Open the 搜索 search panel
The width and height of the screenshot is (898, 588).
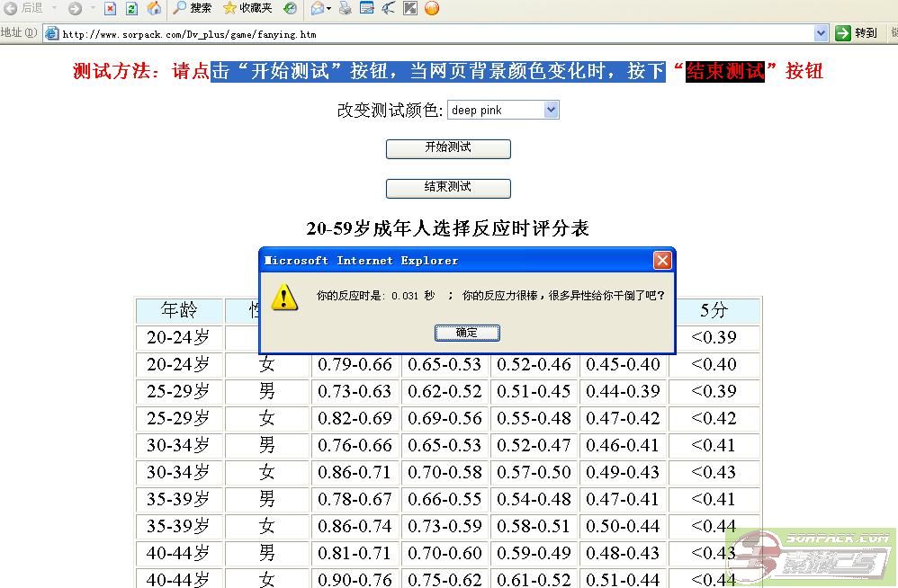(x=192, y=8)
